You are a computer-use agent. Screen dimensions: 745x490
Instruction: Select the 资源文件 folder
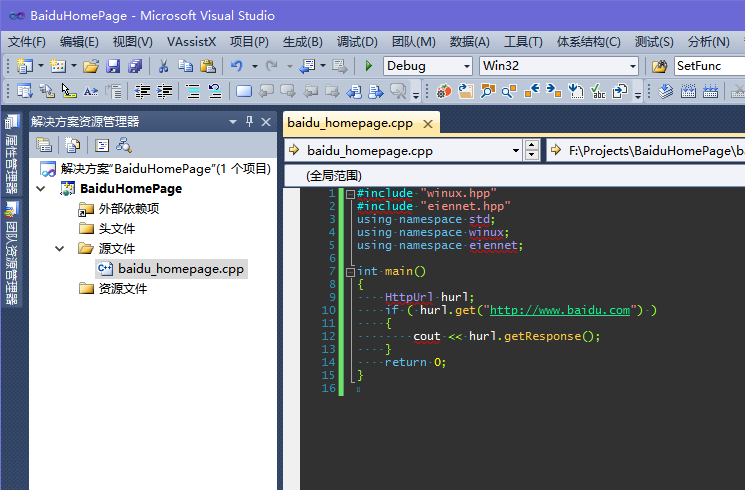pyautogui.click(x=123, y=288)
